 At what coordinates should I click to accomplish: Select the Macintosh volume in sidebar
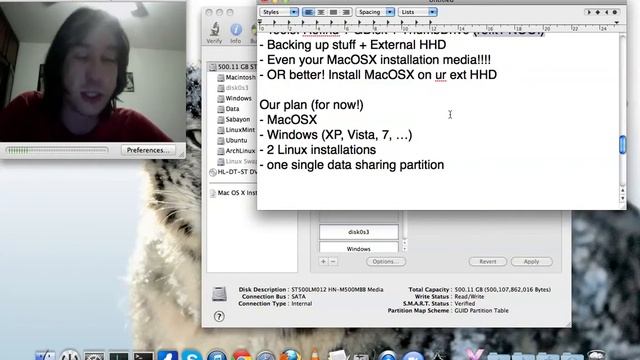coord(237,77)
